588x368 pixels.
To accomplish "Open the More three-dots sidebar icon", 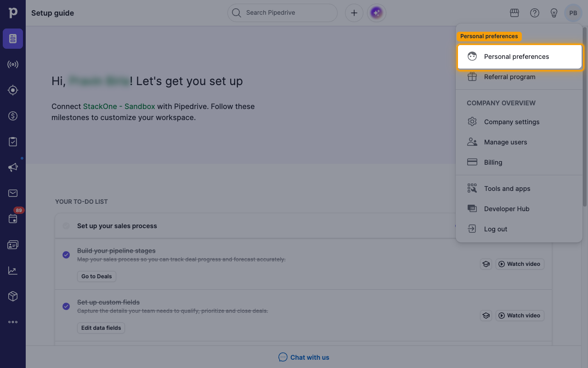I will (x=13, y=322).
